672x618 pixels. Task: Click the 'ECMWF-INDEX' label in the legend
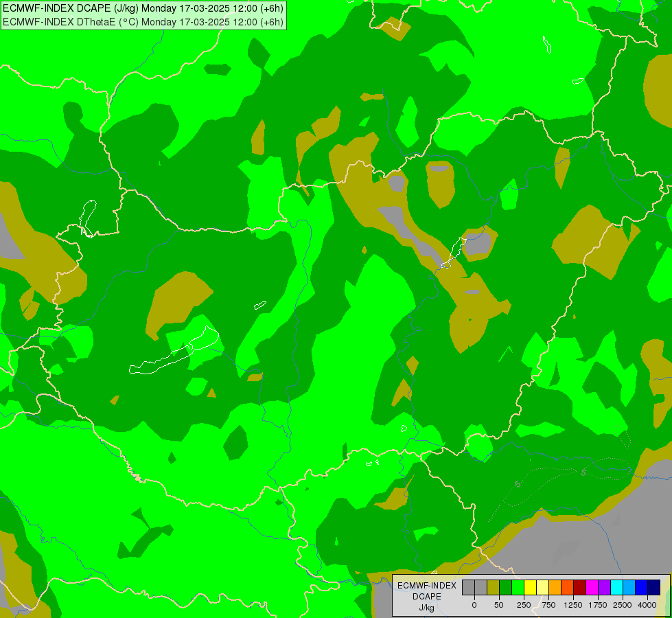coord(427,586)
